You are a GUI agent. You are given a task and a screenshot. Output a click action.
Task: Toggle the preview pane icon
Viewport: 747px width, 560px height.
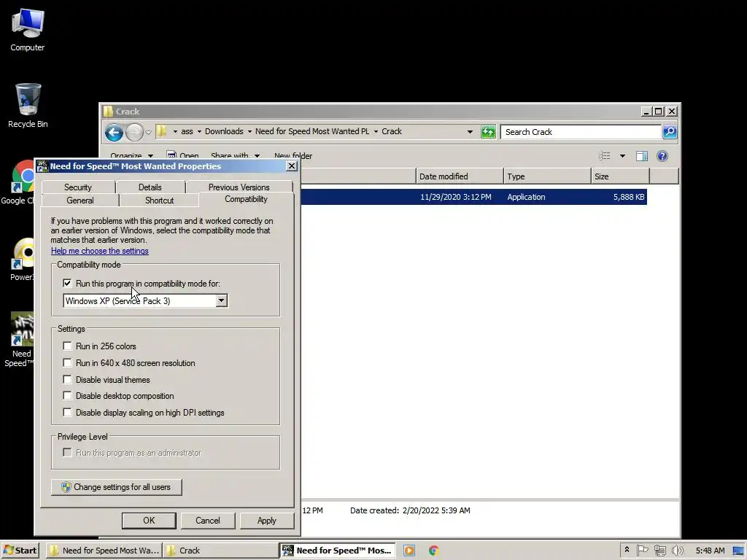[x=642, y=156]
